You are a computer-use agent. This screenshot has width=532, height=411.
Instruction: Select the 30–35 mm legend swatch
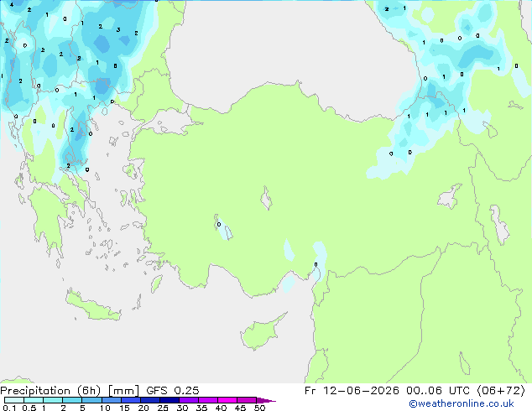pos(189,400)
